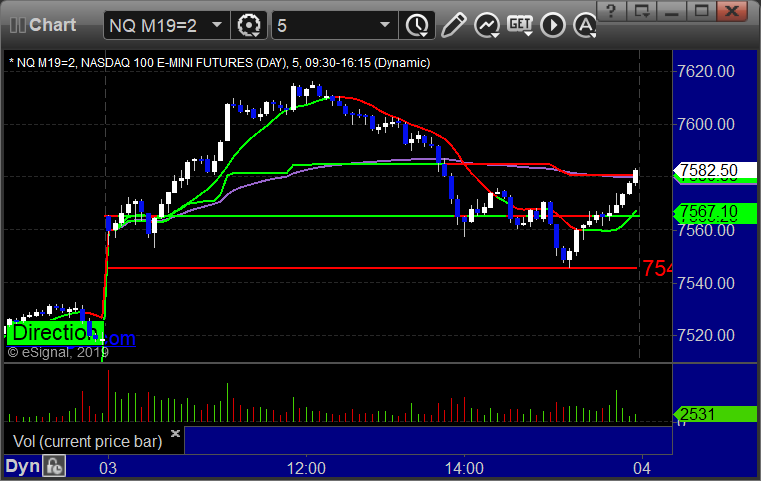Click the 7567.10 green price label

pyautogui.click(x=714, y=212)
